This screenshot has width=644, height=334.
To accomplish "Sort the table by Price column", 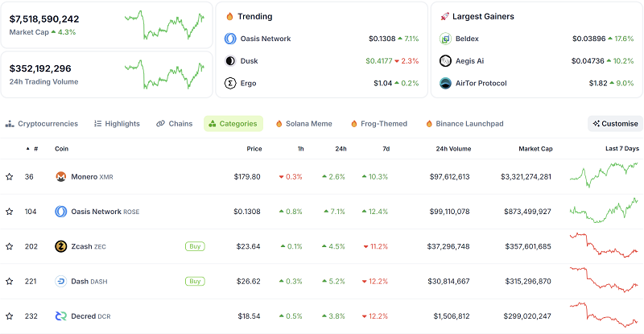I will (254, 149).
